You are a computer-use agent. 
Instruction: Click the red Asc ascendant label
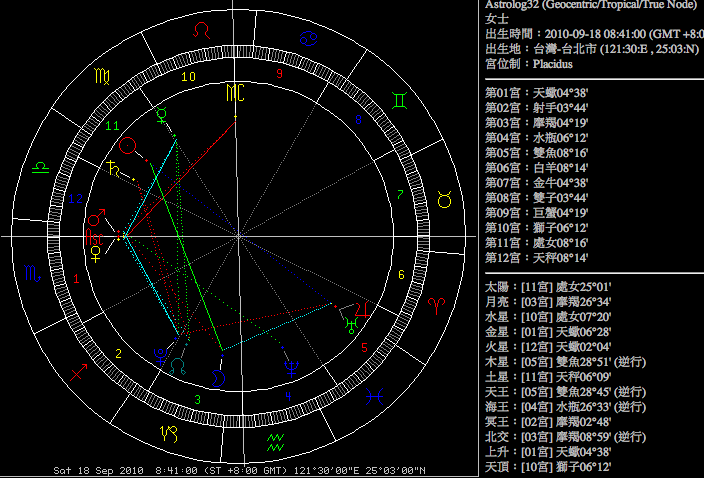93,237
